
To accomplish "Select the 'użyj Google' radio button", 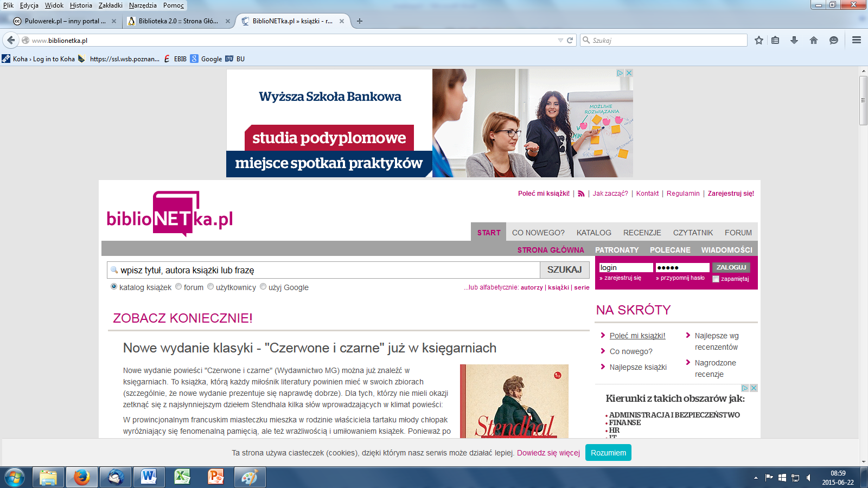I will [263, 286].
